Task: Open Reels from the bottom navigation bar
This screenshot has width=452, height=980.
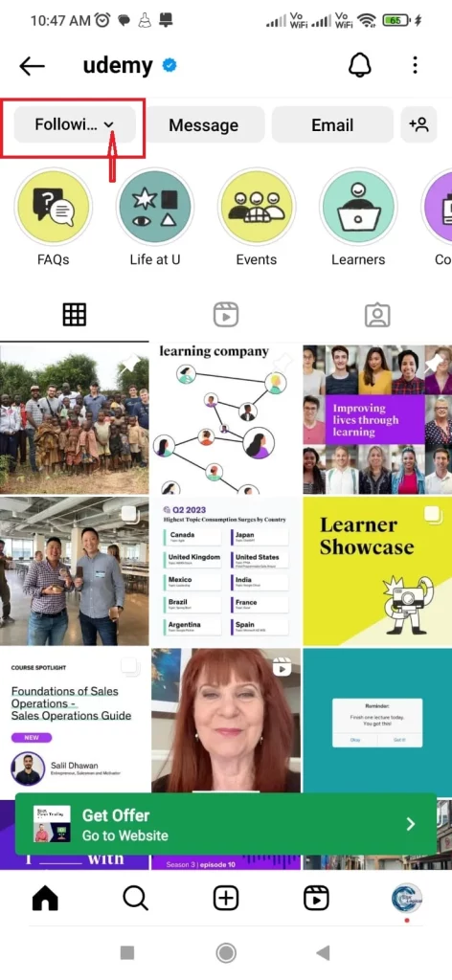Action: [316, 899]
